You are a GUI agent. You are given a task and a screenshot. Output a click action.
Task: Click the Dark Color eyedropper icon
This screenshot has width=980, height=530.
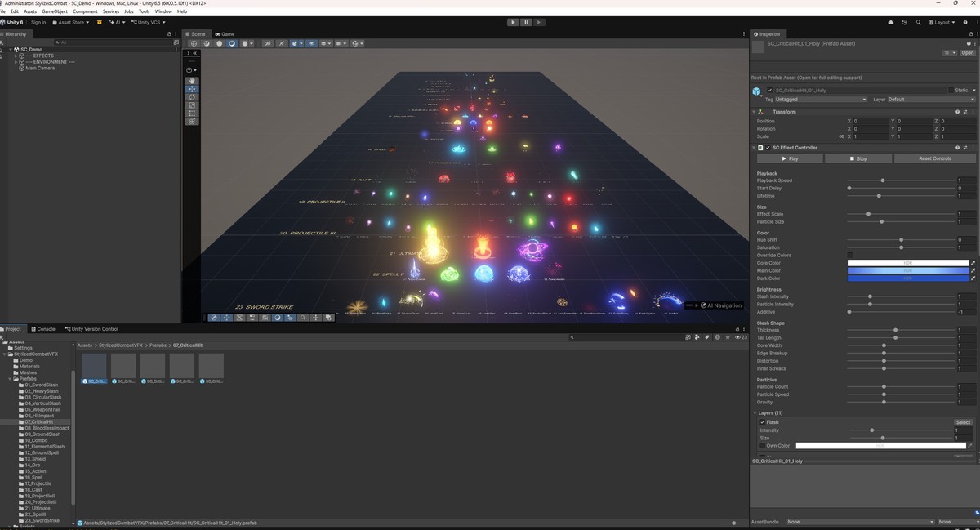973,278
